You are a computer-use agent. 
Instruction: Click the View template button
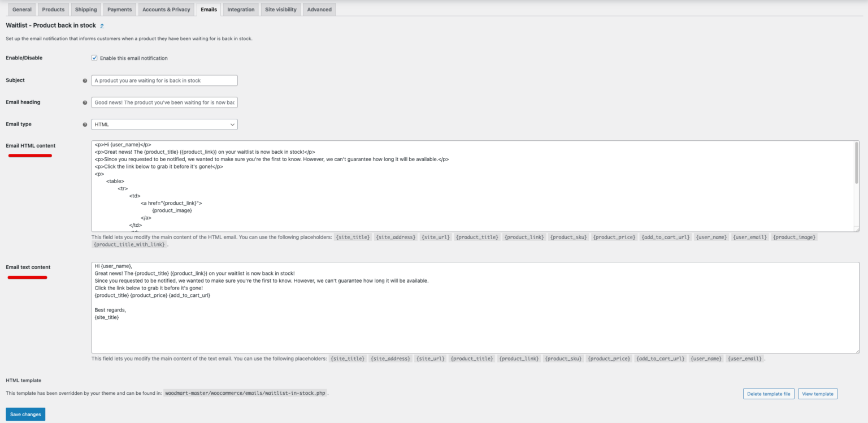(x=817, y=394)
